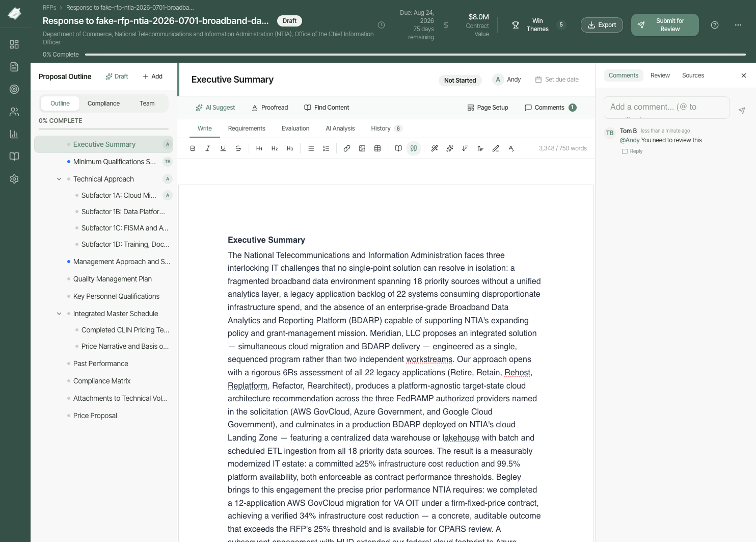The width and height of the screenshot is (756, 542).
Task: Open the Requirements tab
Action: click(x=247, y=128)
